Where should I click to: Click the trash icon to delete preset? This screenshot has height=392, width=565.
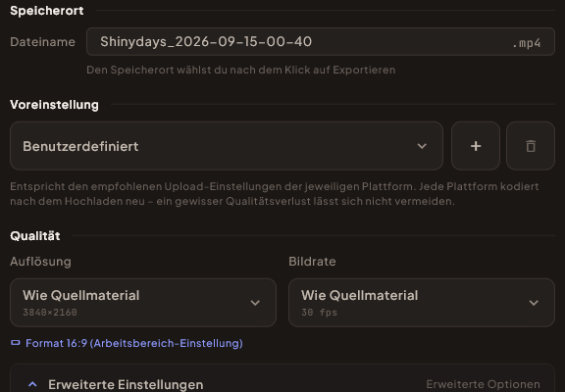[531, 146]
